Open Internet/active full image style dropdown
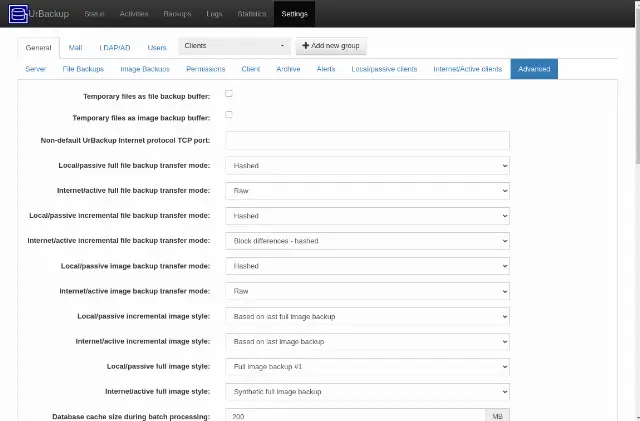640x421 pixels. point(367,392)
